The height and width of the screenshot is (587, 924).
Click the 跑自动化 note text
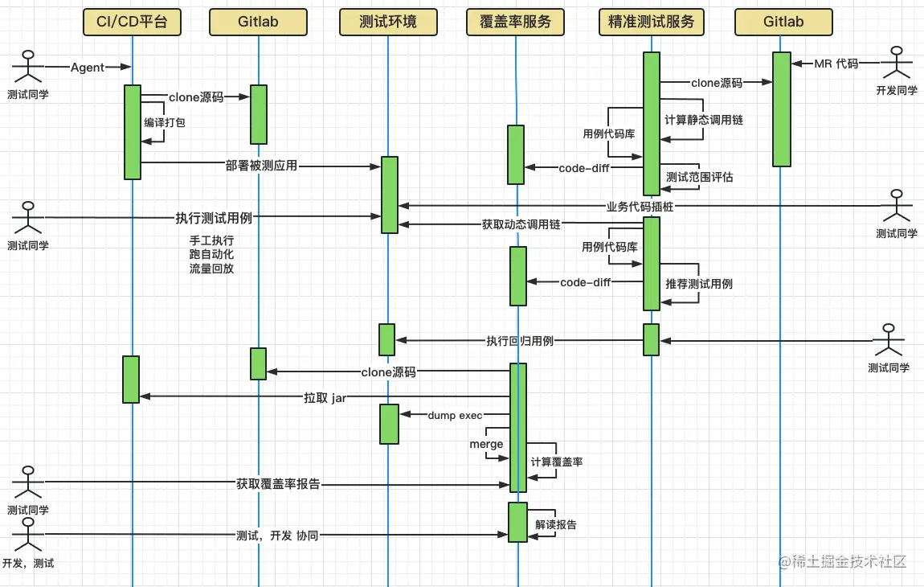[211, 254]
